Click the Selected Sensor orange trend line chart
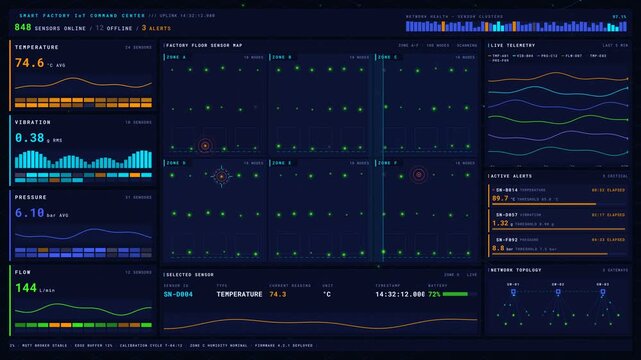The height and width of the screenshot is (360, 641). (x=320, y=323)
